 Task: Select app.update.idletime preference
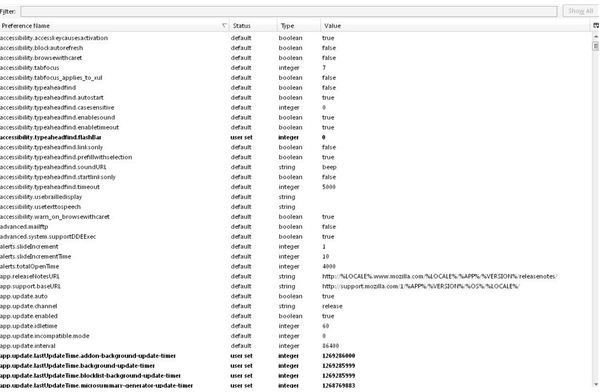coord(296,327)
